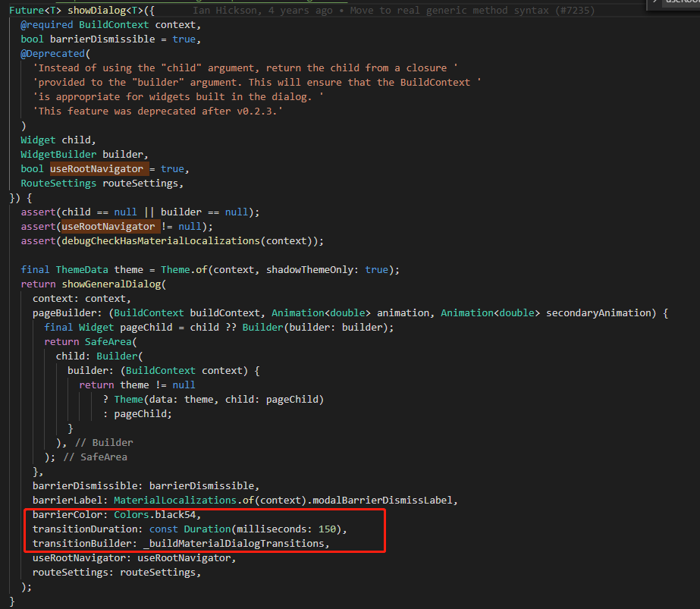
Task: Click 'builder == null' in the first assert
Action: (204, 212)
